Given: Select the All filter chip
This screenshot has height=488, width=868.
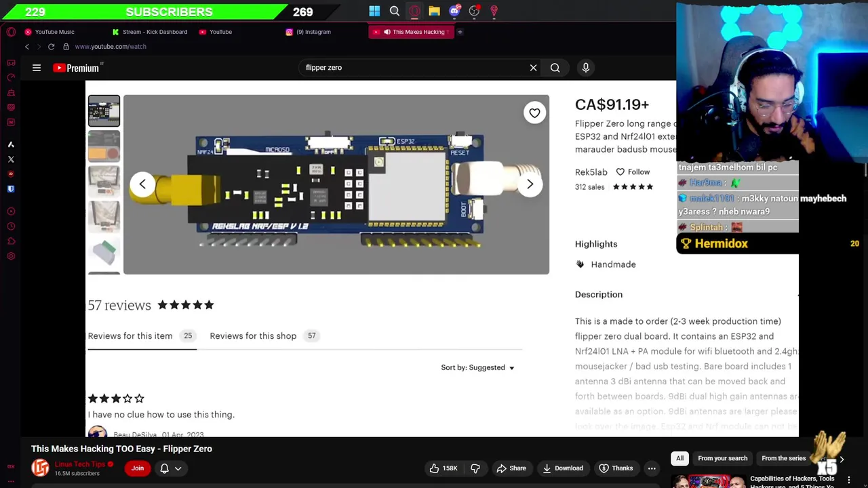Looking at the screenshot, I should click(679, 459).
